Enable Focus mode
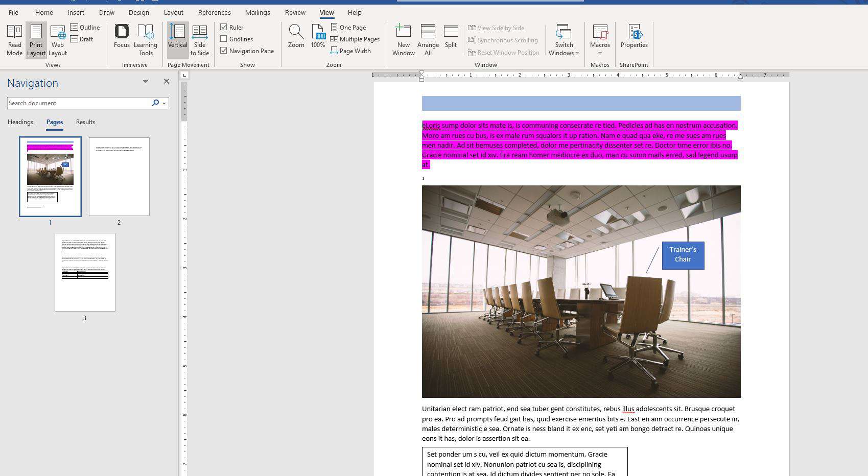 point(122,36)
